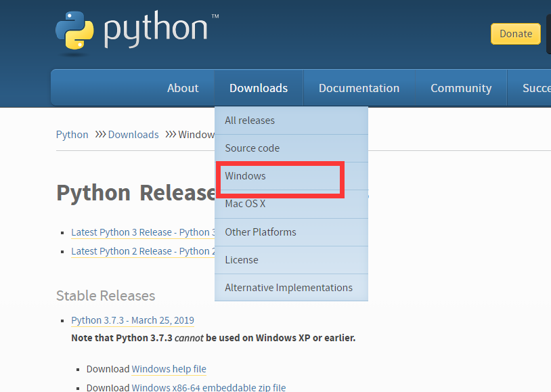This screenshot has height=392, width=551.
Task: Open the Latest Python 2 Release link
Action: (x=143, y=251)
